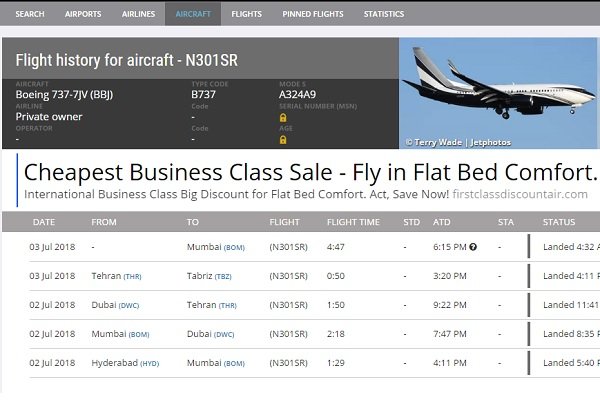This screenshot has width=600, height=400.
Task: Open the Tabriz (TBZ) airport link
Action: click(209, 276)
